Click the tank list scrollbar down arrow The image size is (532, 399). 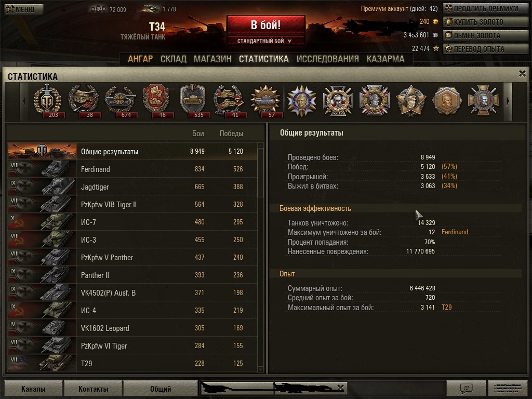pyautogui.click(x=261, y=369)
